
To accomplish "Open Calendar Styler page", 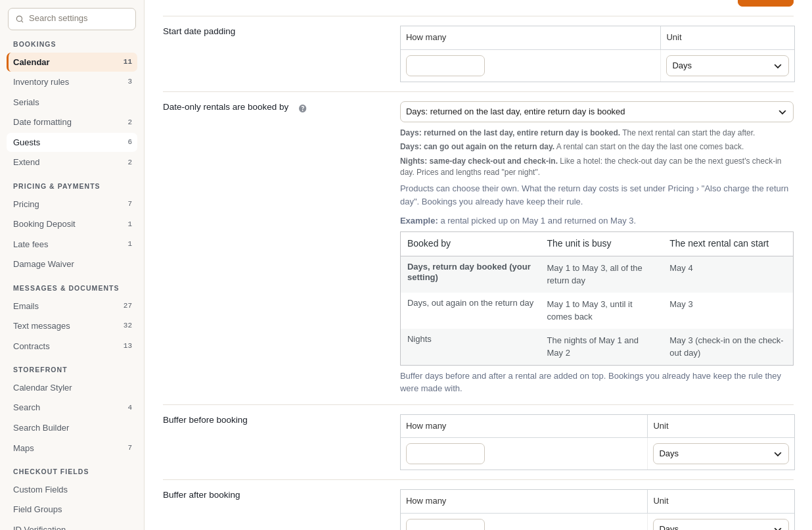I will pos(72,387).
